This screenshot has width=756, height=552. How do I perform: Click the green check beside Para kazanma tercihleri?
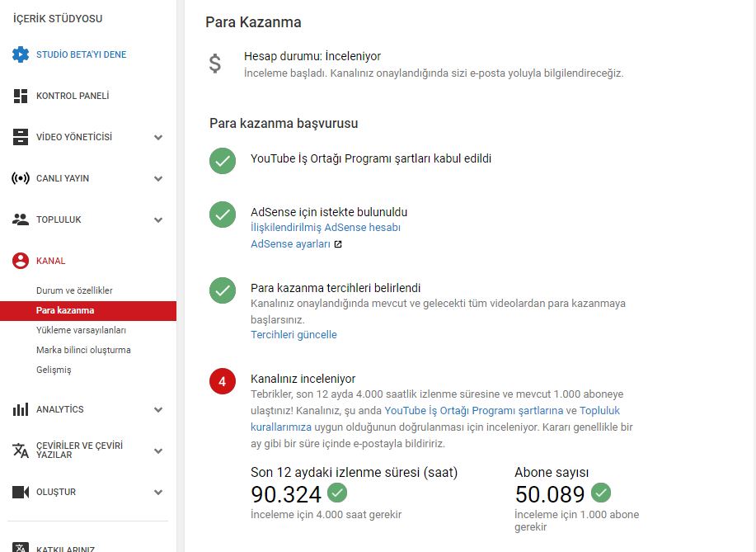pos(223,290)
